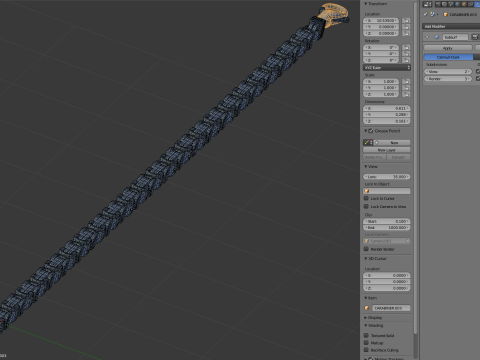Lock Rotation Z with its padlock icon
480x360 pixels.
click(x=406, y=60)
